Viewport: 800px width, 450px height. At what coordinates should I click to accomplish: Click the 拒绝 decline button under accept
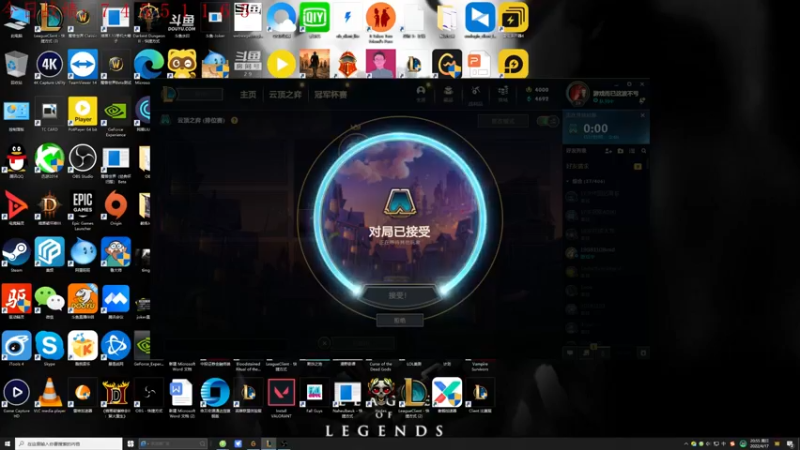tap(400, 320)
